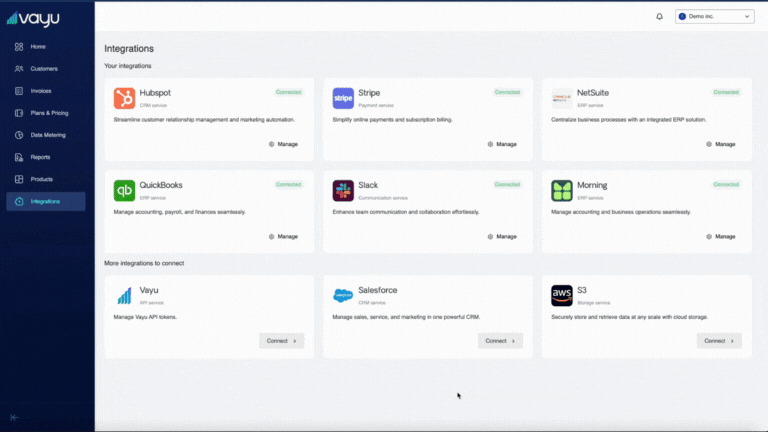The height and width of the screenshot is (432, 768).
Task: Manage the NetSuite integration
Action: [720, 144]
